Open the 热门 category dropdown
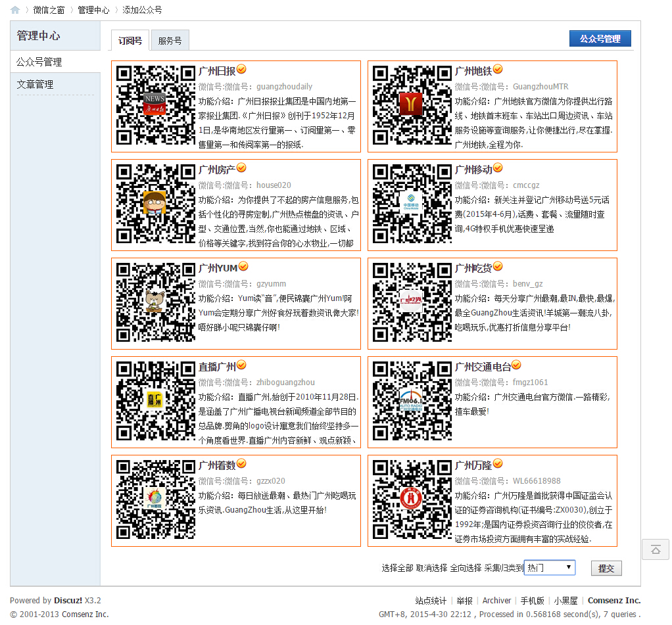 (549, 567)
